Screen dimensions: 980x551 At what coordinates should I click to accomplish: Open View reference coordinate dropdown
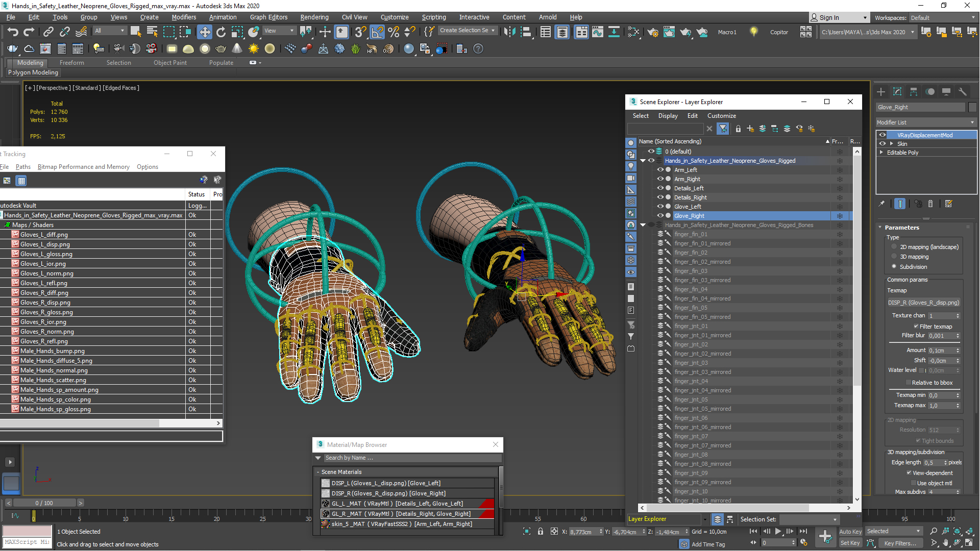pyautogui.click(x=279, y=31)
